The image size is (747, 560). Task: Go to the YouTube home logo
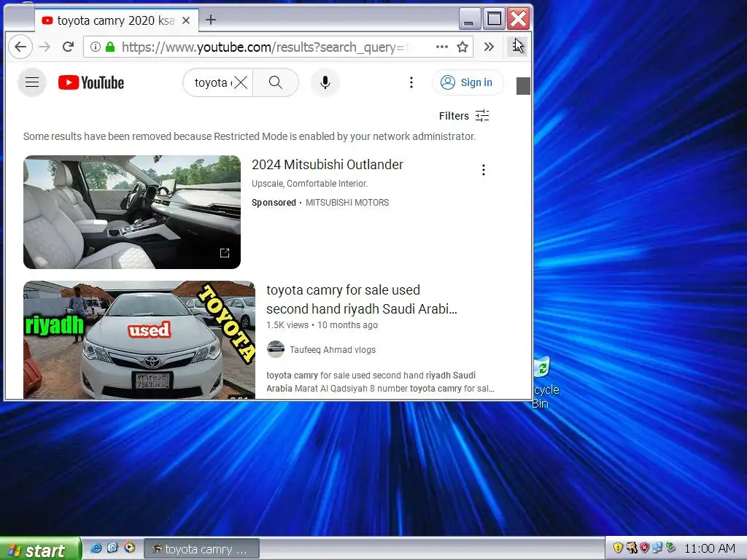91,82
